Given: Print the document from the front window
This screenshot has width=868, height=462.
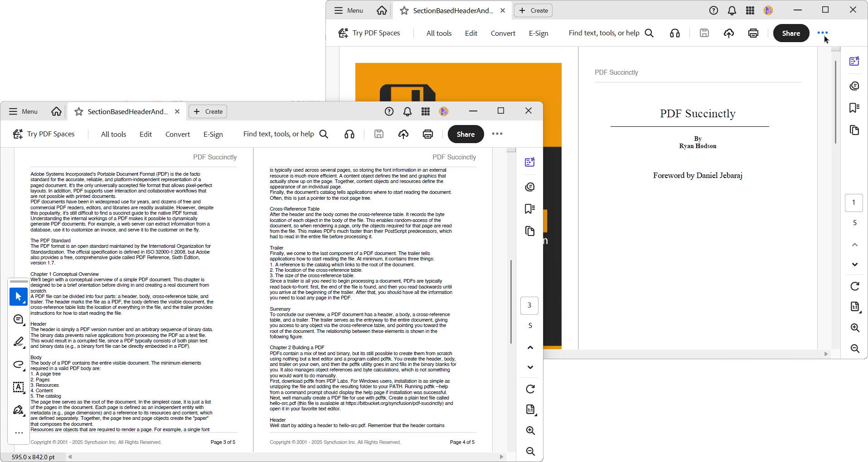Looking at the screenshot, I should coord(427,134).
